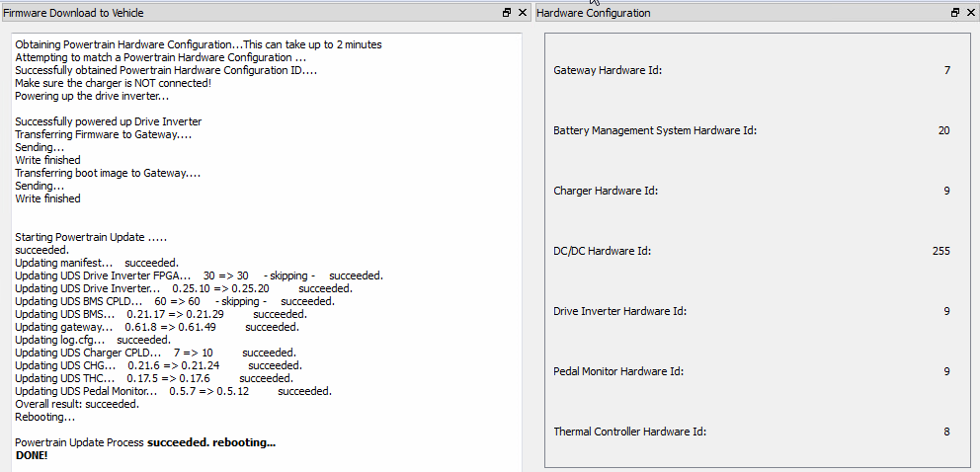The height and width of the screenshot is (472, 980).
Task: Select the Battery Management System Hardware Id value 20
Action: (943, 130)
